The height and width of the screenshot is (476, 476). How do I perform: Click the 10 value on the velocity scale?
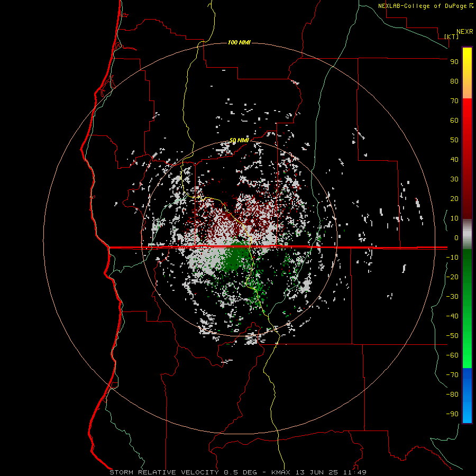pyautogui.click(x=454, y=218)
